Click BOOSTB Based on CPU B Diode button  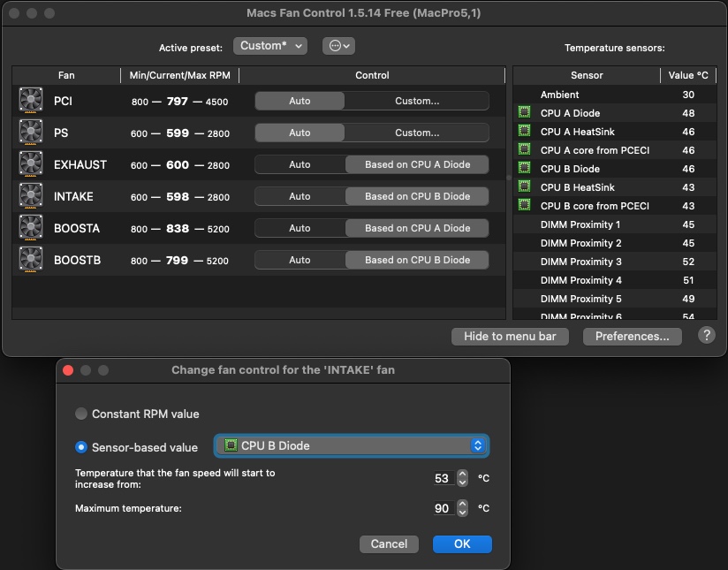pos(417,260)
